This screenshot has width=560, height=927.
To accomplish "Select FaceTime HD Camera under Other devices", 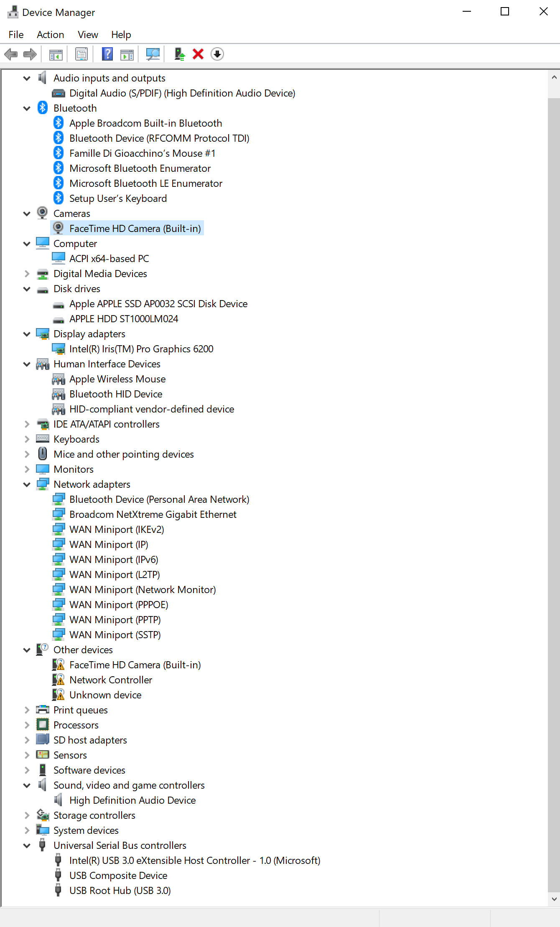I will point(135,665).
